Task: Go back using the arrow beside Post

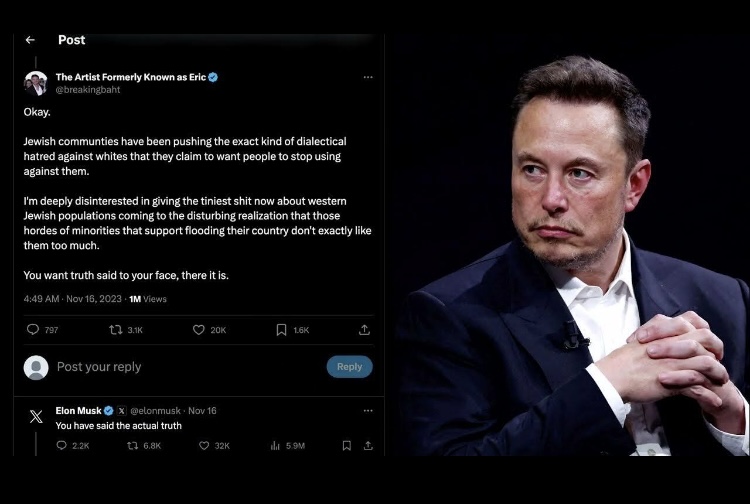Action: [x=30, y=40]
